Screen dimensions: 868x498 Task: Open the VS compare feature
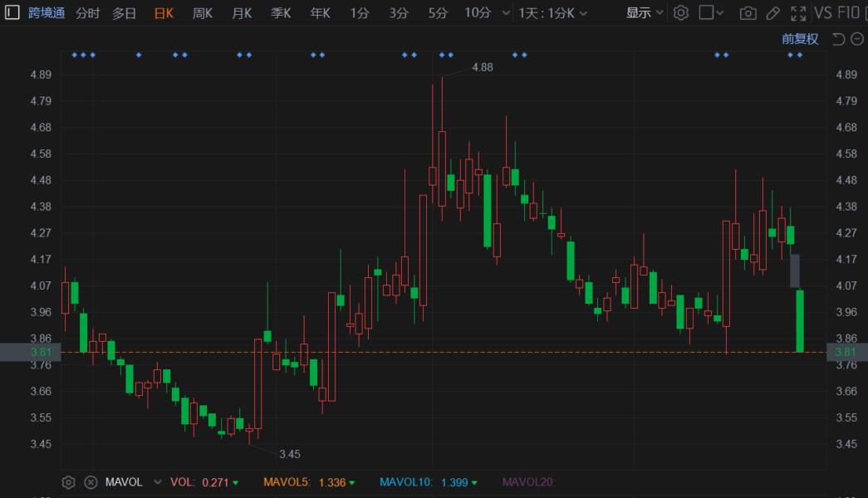pyautogui.click(x=822, y=12)
